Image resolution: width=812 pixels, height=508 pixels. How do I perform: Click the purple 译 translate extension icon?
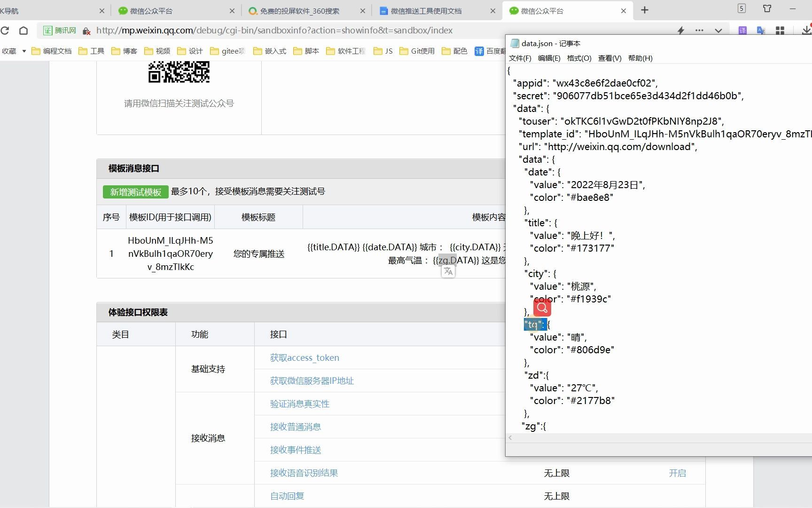point(742,31)
